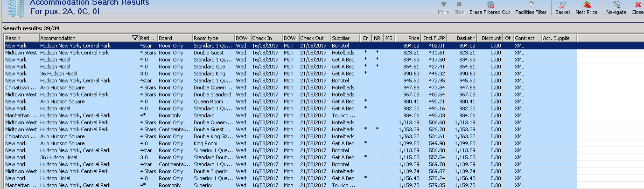Click the Supplier column header
This screenshot has height=189, width=644.
click(x=346, y=38)
